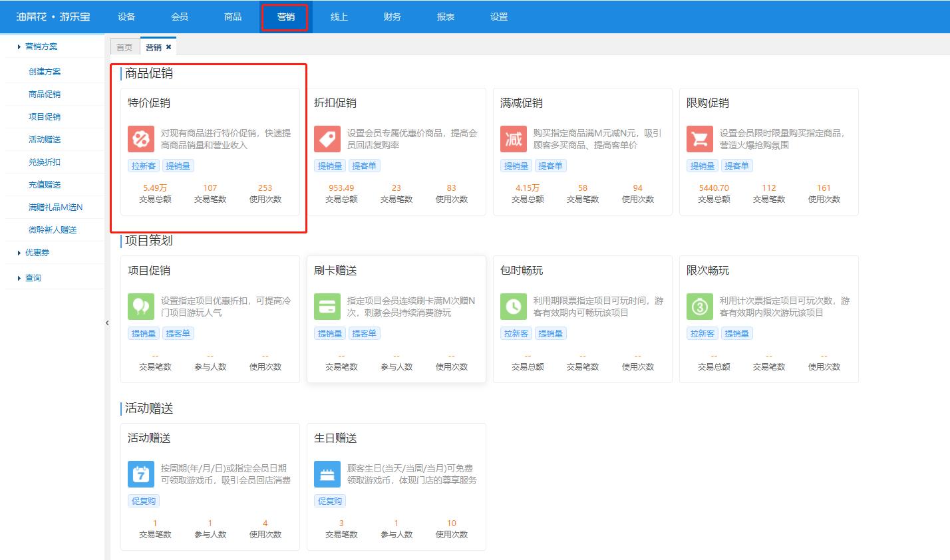Image resolution: width=950 pixels, height=560 pixels.
Task: Open 活动赠送 in the sidebar
Action: point(45,140)
